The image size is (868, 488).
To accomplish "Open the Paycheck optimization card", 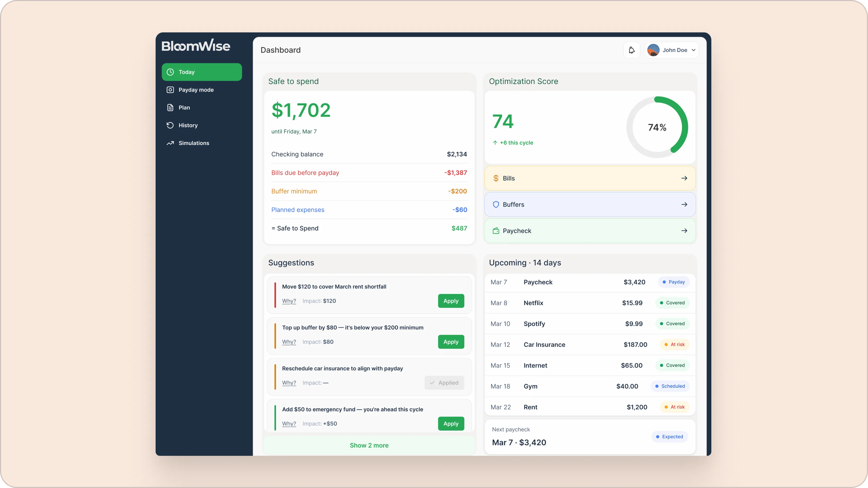I will 590,231.
